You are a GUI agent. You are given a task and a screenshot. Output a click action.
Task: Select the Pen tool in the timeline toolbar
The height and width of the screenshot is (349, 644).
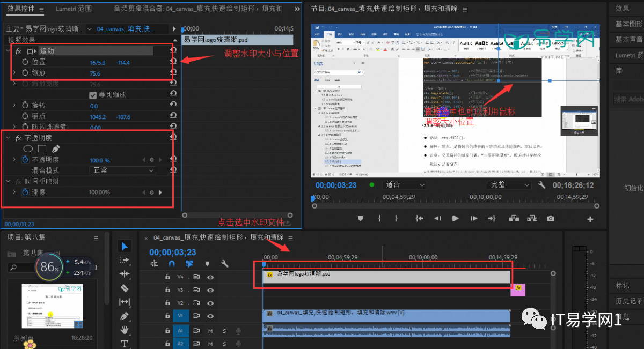click(125, 316)
